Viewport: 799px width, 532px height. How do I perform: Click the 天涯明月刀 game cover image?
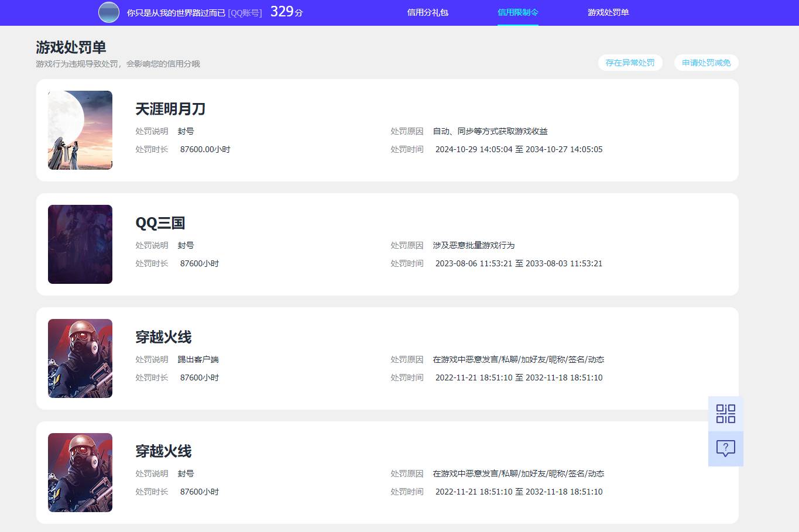coord(80,130)
